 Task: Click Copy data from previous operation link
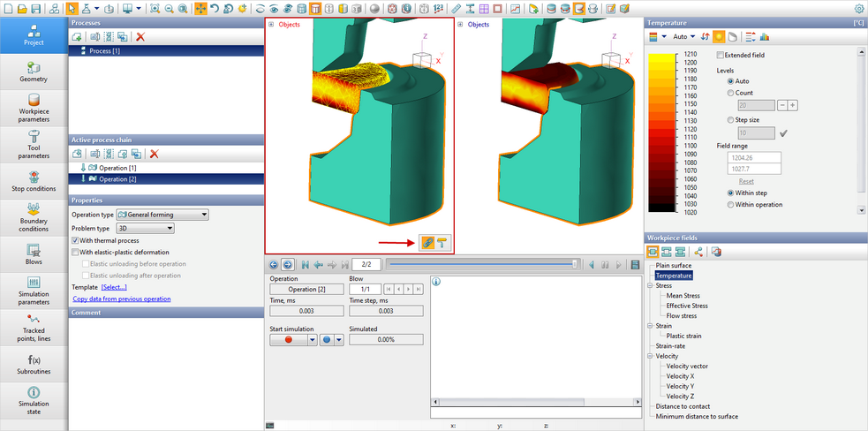(121, 299)
